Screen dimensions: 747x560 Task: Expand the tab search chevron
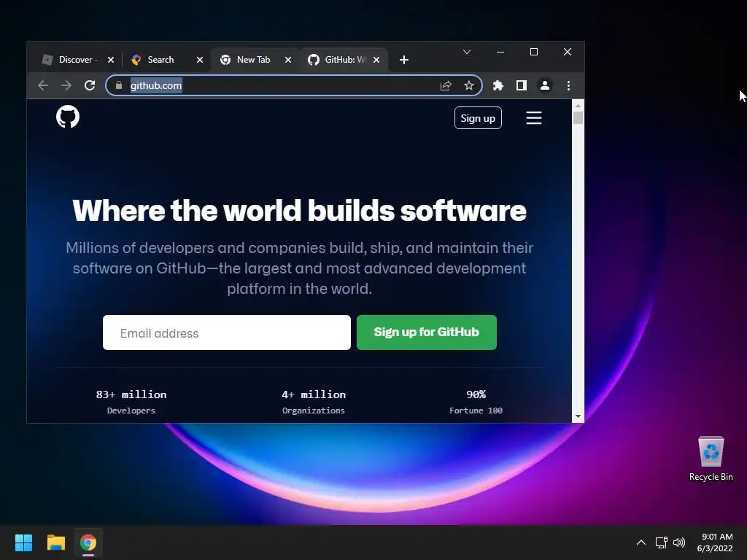tap(467, 52)
